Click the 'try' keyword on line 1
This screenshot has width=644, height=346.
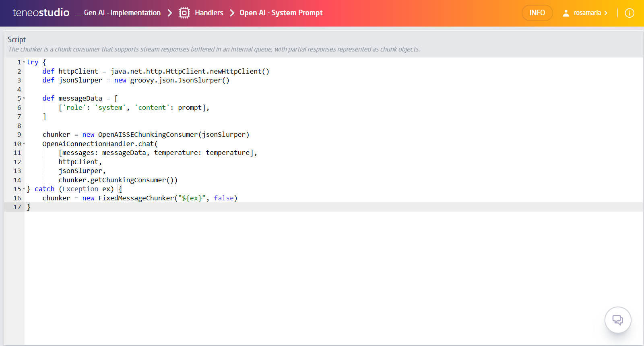pos(33,62)
